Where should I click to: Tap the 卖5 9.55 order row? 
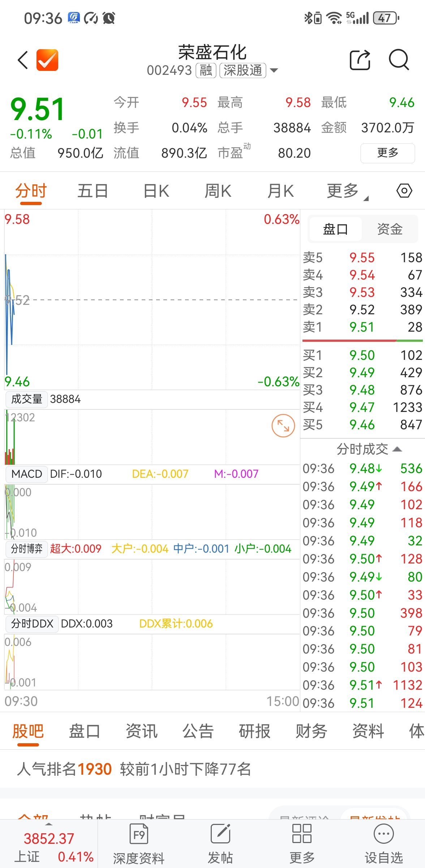pyautogui.click(x=362, y=258)
